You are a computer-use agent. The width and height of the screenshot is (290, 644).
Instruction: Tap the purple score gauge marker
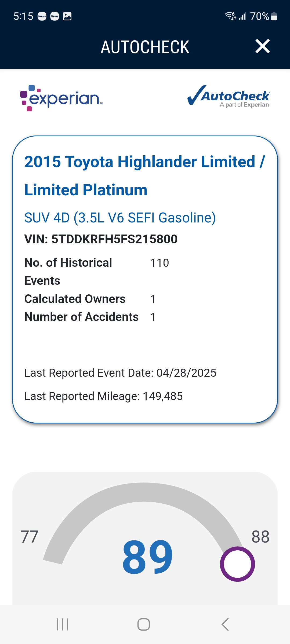coord(237,564)
